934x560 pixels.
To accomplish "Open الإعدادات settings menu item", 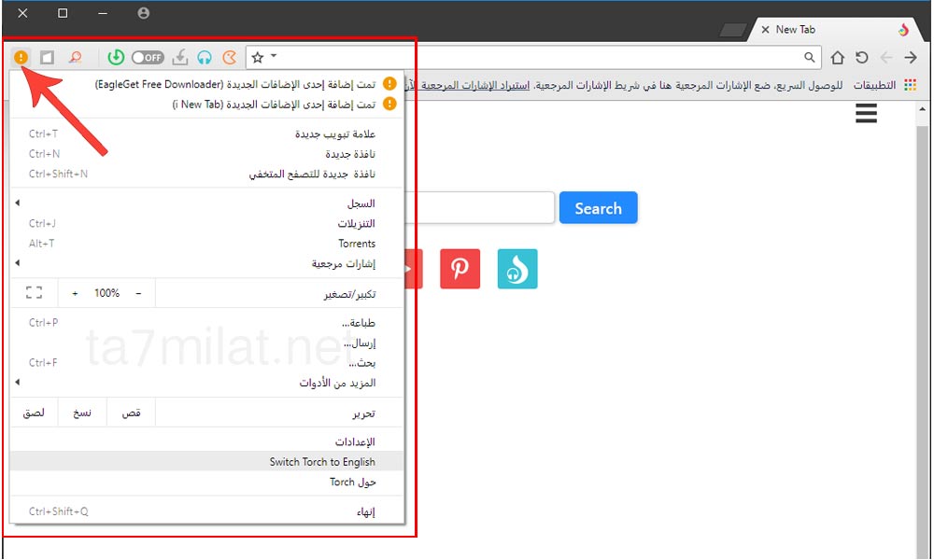I will click(x=206, y=441).
